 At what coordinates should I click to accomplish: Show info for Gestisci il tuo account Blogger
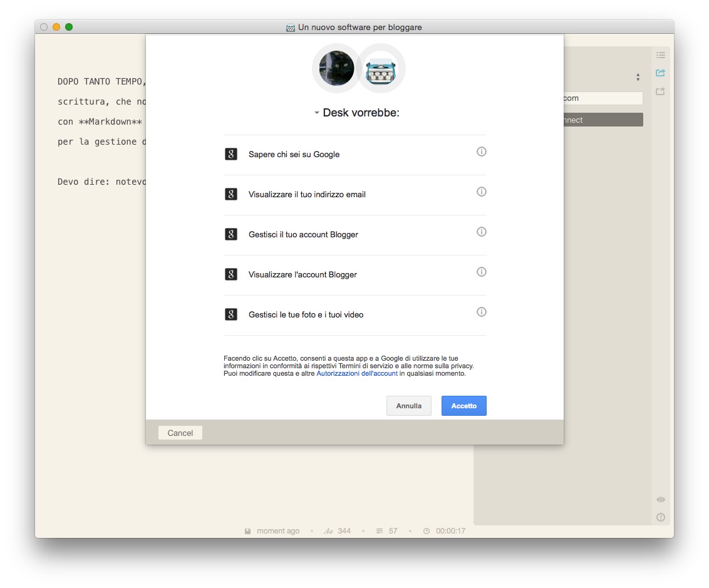coord(482,232)
